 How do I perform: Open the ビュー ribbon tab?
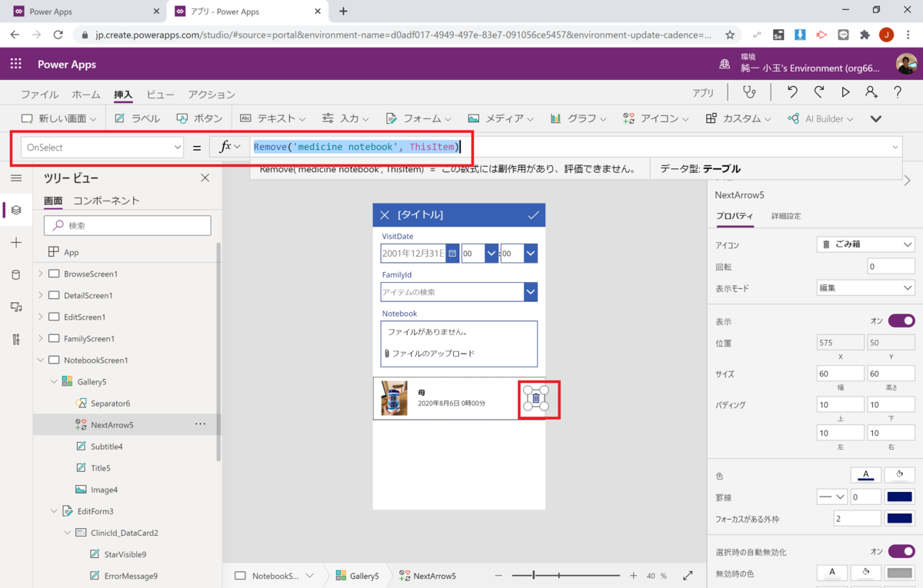pos(160,95)
